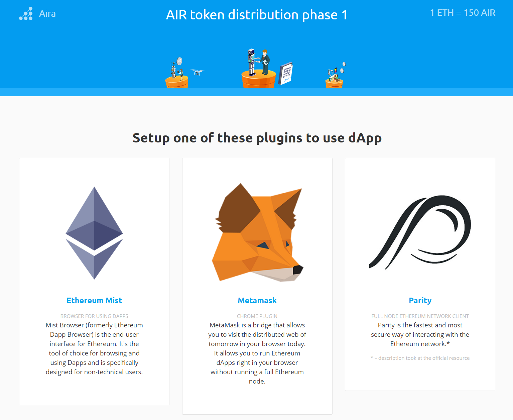Image resolution: width=513 pixels, height=420 pixels.
Task: Open the Parity link
Action: coord(420,300)
